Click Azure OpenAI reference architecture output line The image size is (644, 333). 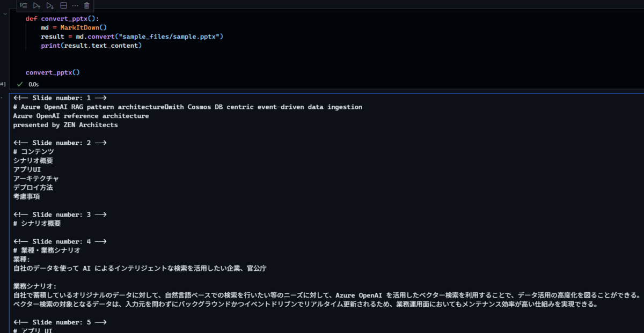pos(81,116)
